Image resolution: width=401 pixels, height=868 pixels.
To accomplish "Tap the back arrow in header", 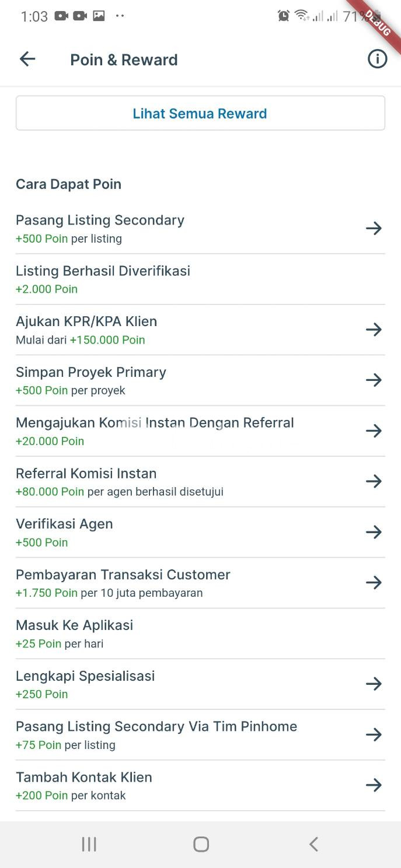I will pyautogui.click(x=27, y=59).
